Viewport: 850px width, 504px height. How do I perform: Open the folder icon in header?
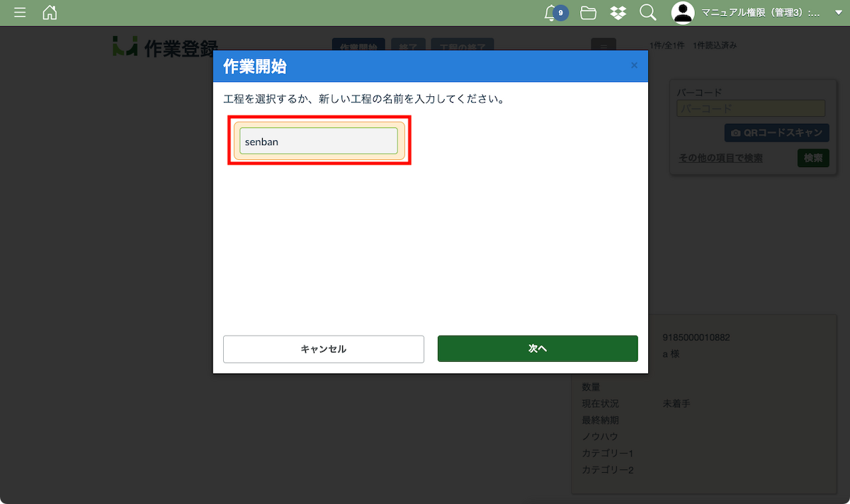point(587,13)
